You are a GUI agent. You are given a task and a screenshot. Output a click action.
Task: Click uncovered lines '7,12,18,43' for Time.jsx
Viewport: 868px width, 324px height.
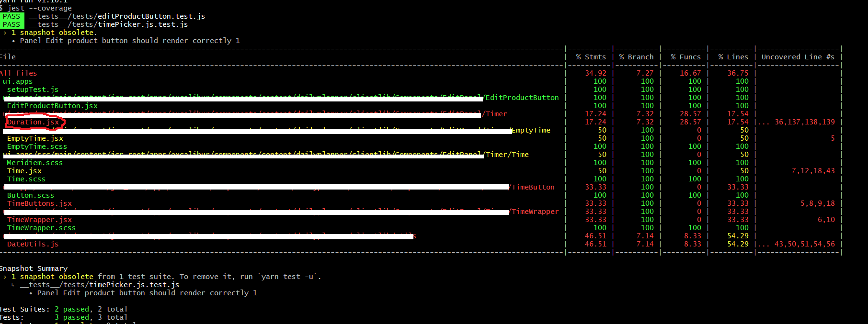click(x=813, y=171)
